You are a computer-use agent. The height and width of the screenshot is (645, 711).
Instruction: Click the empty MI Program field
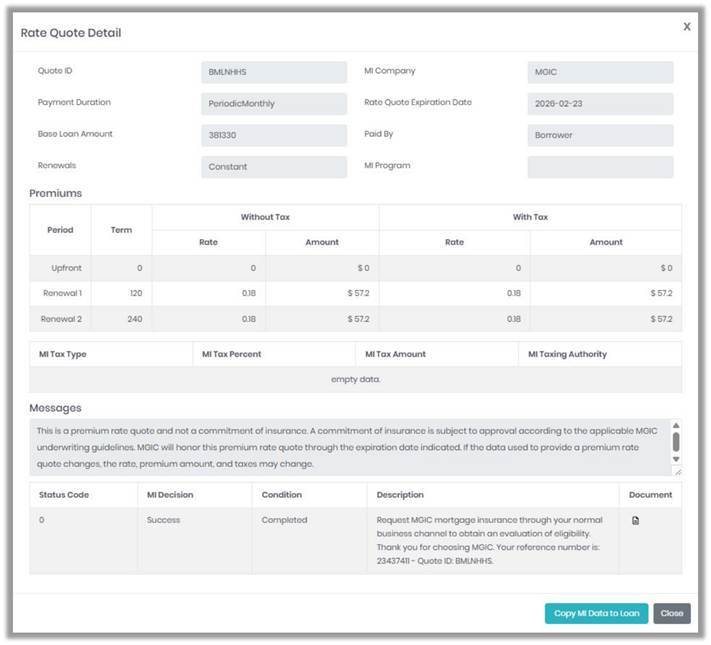coord(600,167)
